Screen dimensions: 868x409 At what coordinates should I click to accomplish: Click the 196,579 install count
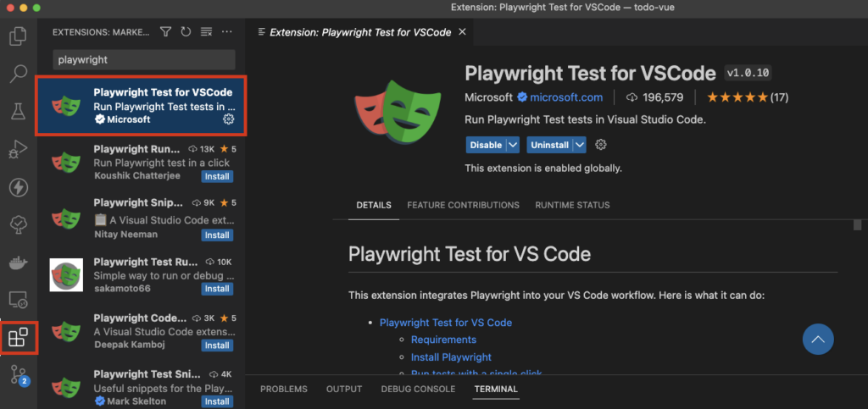655,97
